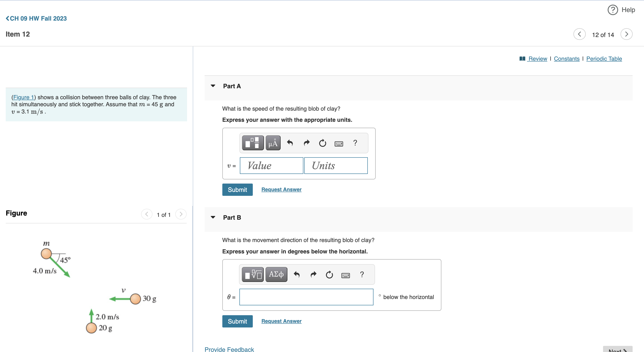Click redo arrow in Part A toolbar

(x=306, y=143)
